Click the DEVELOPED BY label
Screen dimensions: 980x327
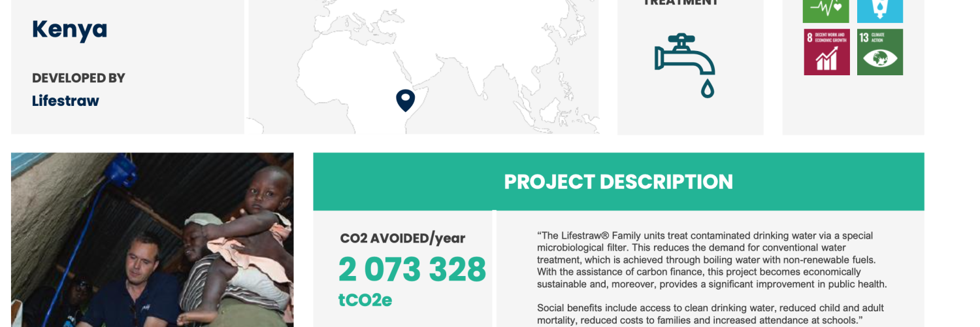(78, 78)
